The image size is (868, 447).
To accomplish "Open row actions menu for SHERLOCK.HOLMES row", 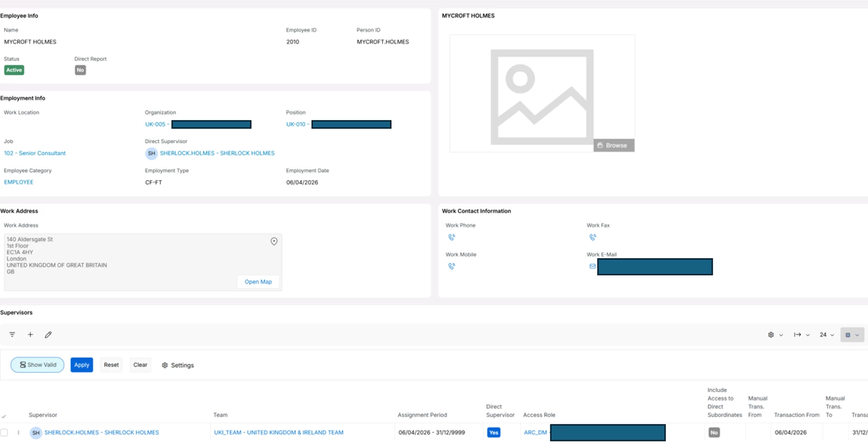I will pos(19,432).
